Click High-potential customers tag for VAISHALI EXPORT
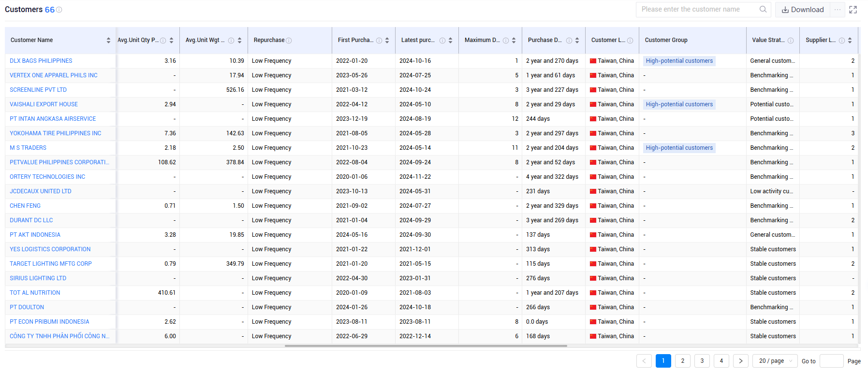The height and width of the screenshot is (372, 868). point(679,104)
